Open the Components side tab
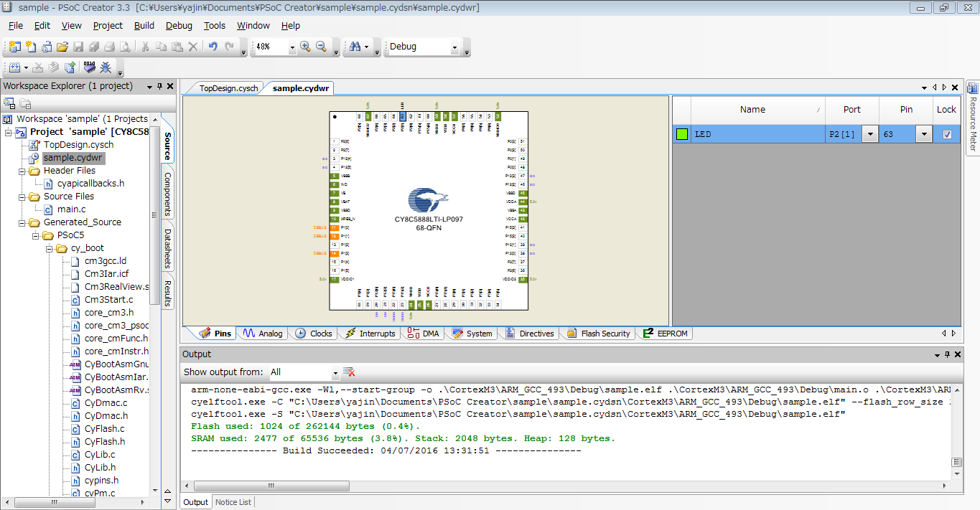The image size is (980, 510). pyautogui.click(x=168, y=194)
